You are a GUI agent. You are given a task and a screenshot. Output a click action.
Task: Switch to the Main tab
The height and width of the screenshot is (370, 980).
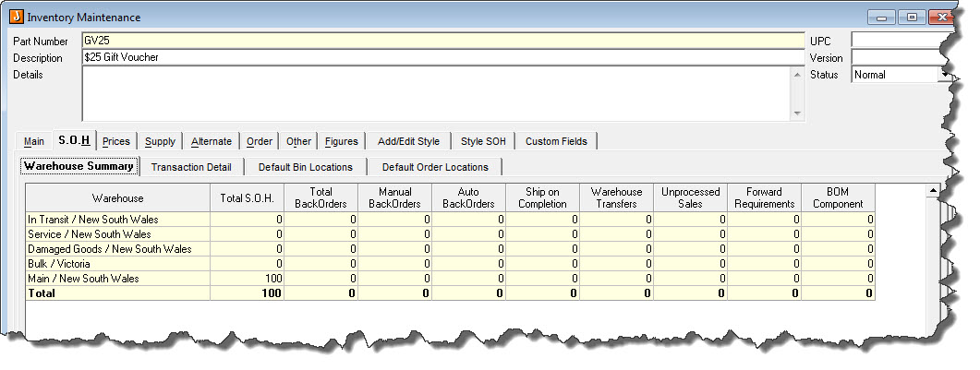pyautogui.click(x=34, y=141)
